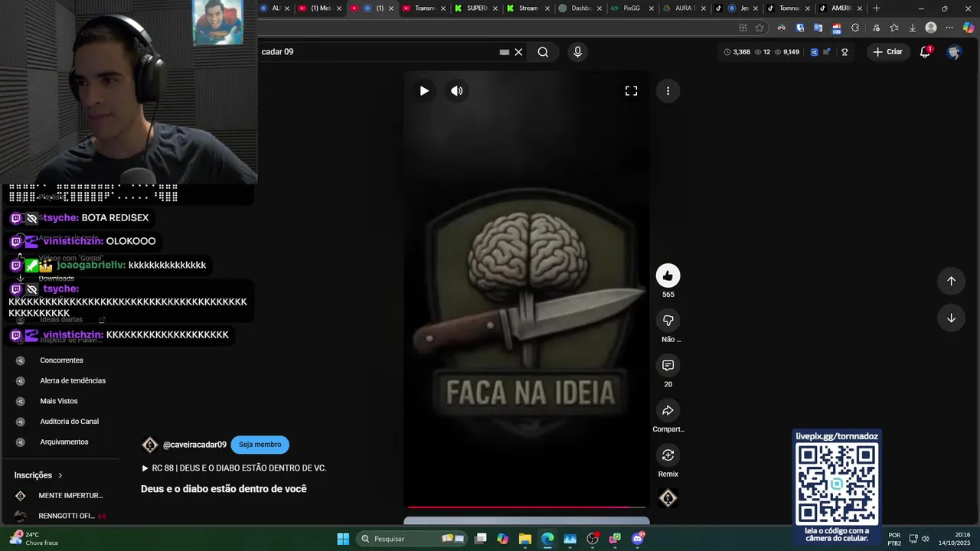
Task: Switch to the Transmi browser tab
Action: click(x=425, y=8)
